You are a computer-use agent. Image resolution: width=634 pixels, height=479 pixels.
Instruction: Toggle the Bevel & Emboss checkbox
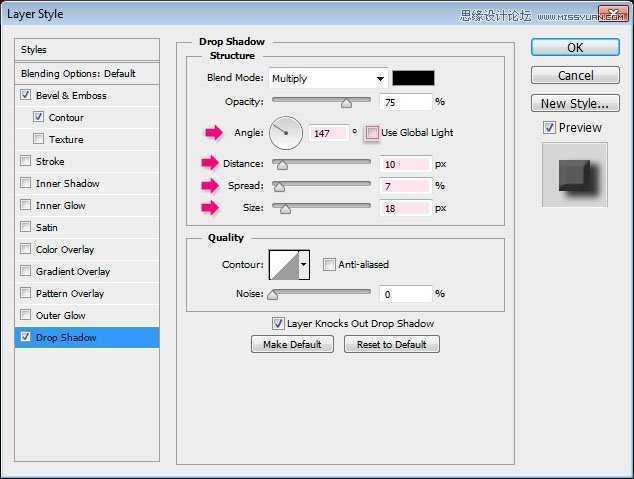tap(25, 95)
